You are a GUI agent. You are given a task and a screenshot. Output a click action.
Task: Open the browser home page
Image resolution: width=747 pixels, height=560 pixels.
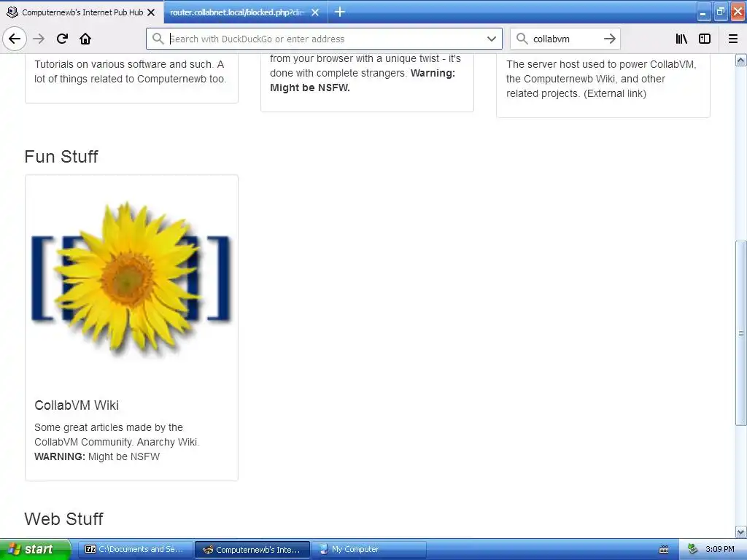click(x=85, y=39)
